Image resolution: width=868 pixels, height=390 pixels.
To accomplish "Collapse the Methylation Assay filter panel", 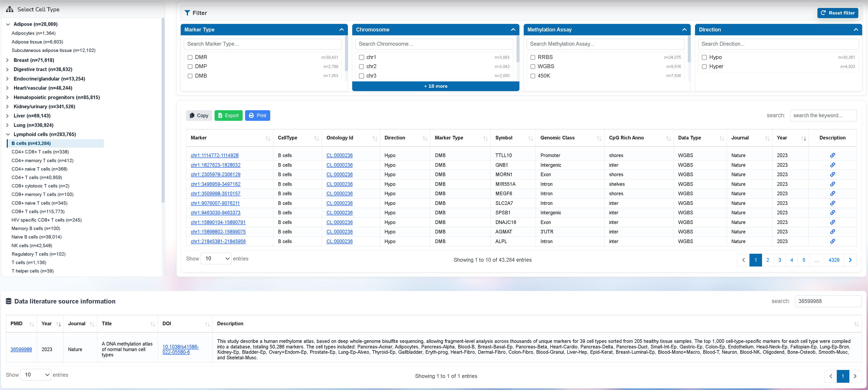I will coord(684,30).
